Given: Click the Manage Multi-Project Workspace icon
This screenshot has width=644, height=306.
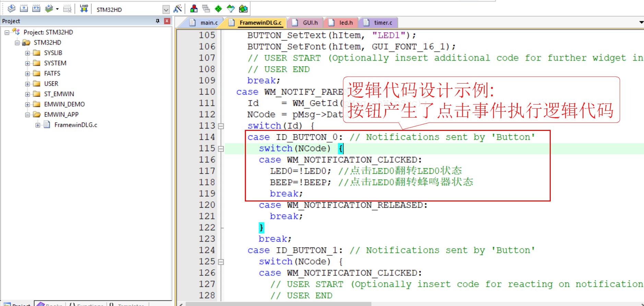Looking at the screenshot, I should pos(206,9).
